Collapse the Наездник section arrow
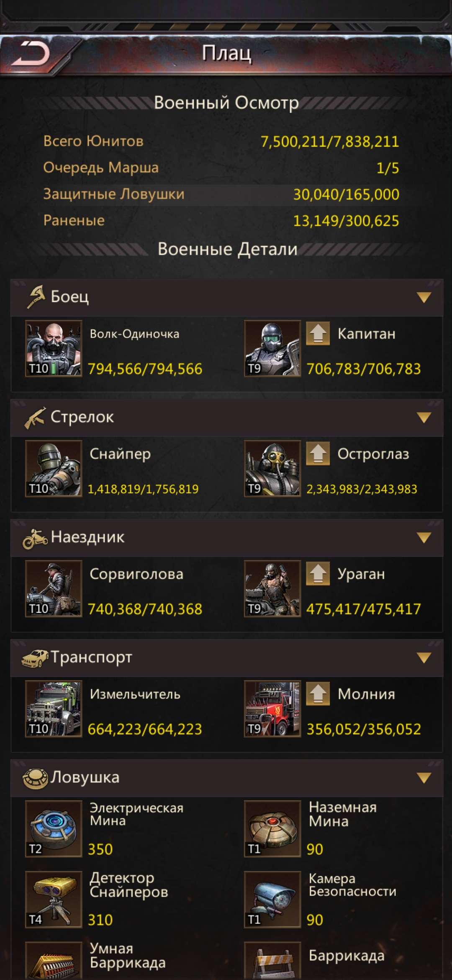 pyautogui.click(x=424, y=538)
